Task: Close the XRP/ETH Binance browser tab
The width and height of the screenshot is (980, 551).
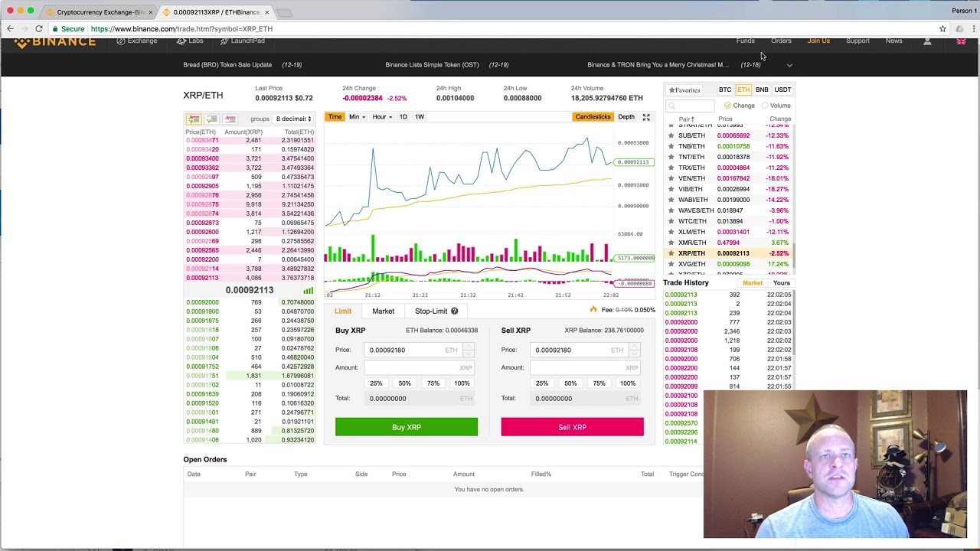Action: coord(266,12)
